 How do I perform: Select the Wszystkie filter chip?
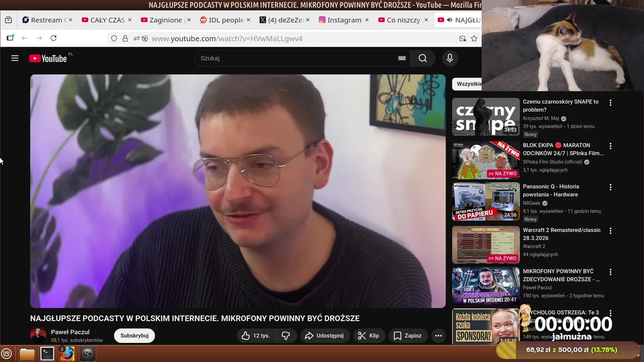[468, 84]
